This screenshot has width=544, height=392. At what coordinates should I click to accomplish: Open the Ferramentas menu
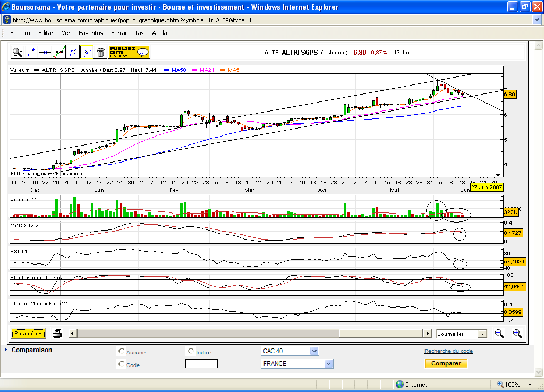[127, 33]
